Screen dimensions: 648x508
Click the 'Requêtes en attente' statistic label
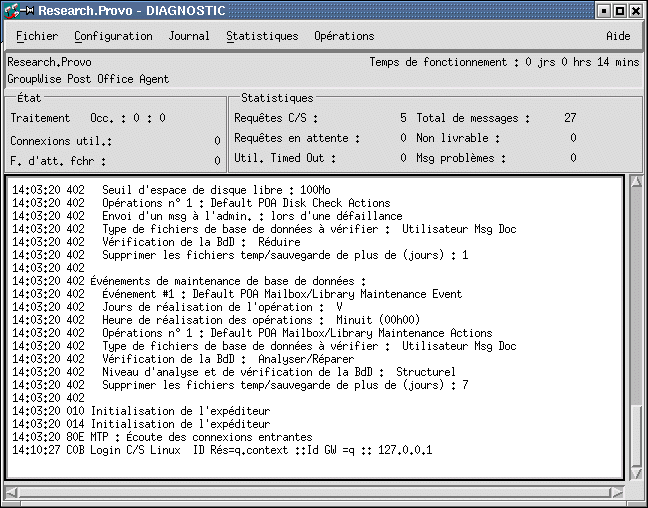pyautogui.click(x=297, y=138)
